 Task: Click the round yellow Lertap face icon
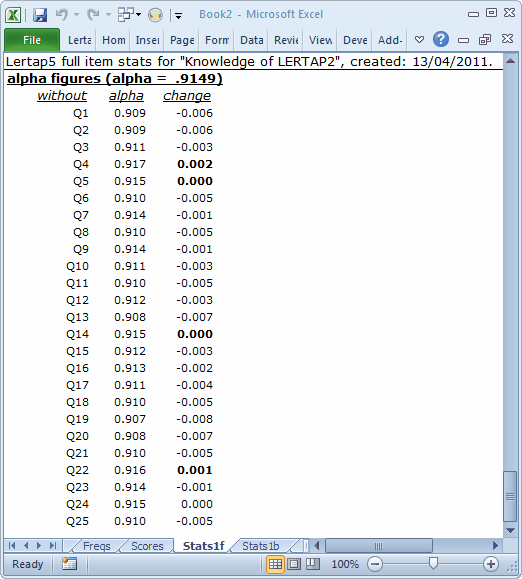point(155,15)
